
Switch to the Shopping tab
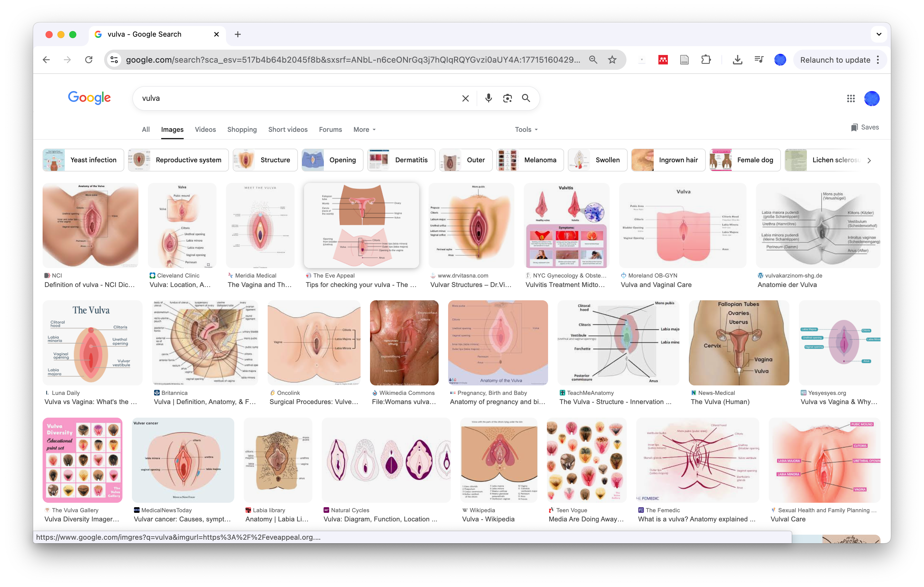pos(242,129)
